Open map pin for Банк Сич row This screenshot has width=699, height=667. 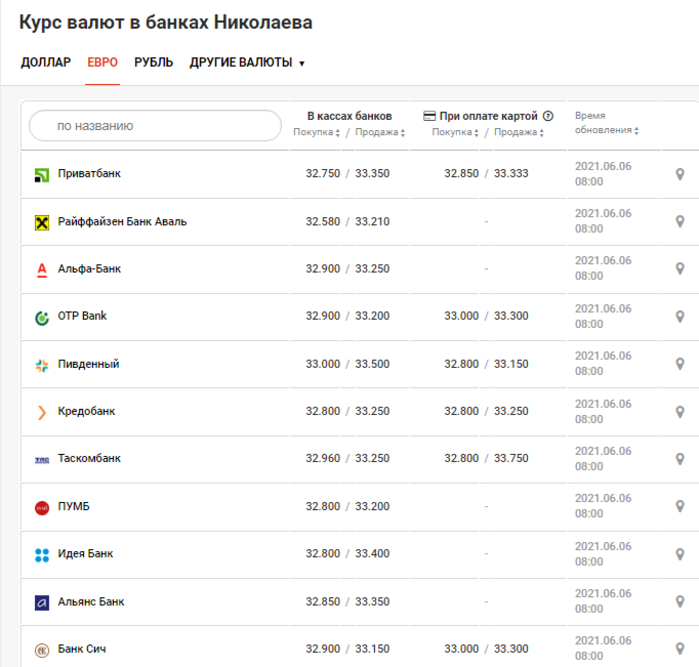click(x=680, y=649)
